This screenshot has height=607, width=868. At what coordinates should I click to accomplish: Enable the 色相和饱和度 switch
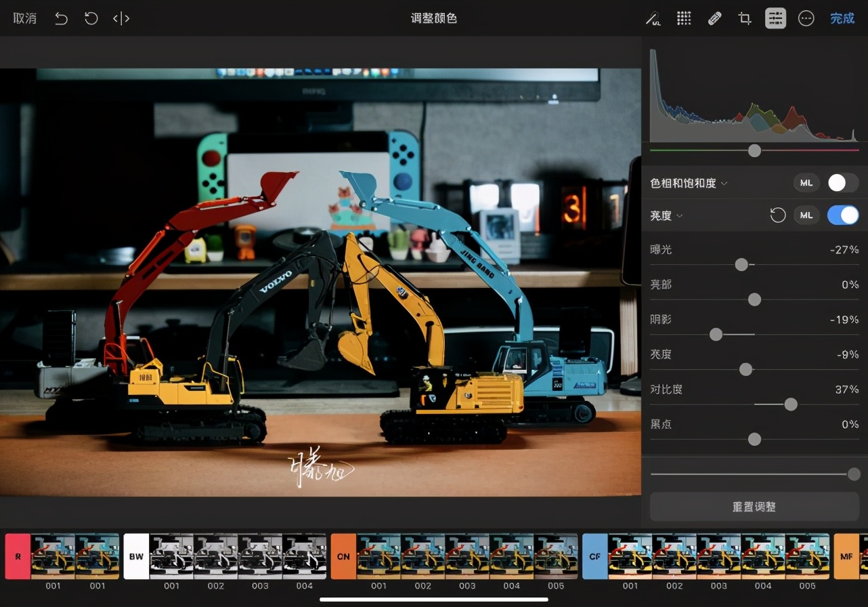click(x=843, y=183)
